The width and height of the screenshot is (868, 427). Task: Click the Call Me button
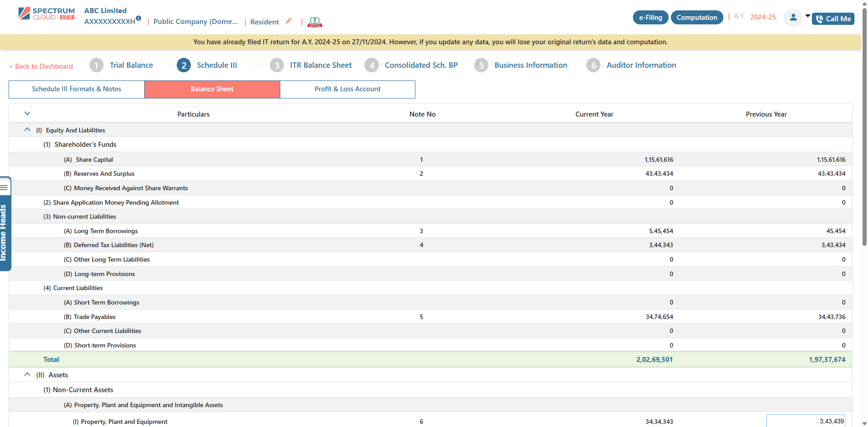(833, 19)
